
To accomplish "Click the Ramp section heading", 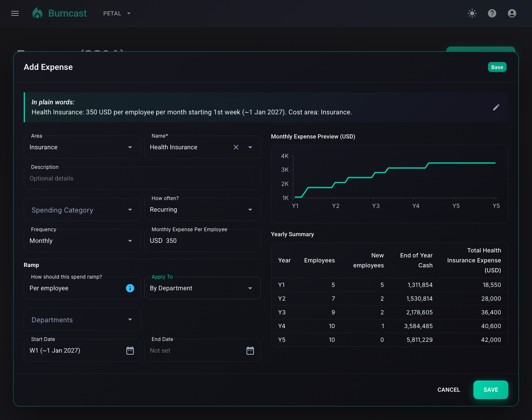I will click(x=31, y=265).
